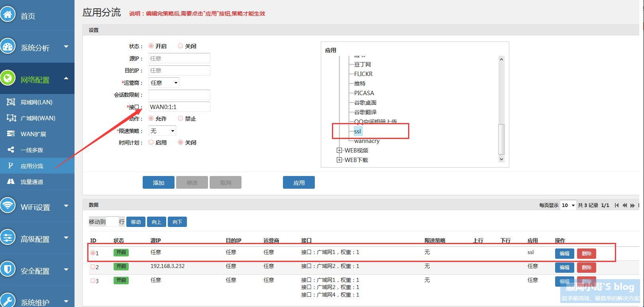
Task: Click the application list scrollbar thumb
Action: [501, 139]
